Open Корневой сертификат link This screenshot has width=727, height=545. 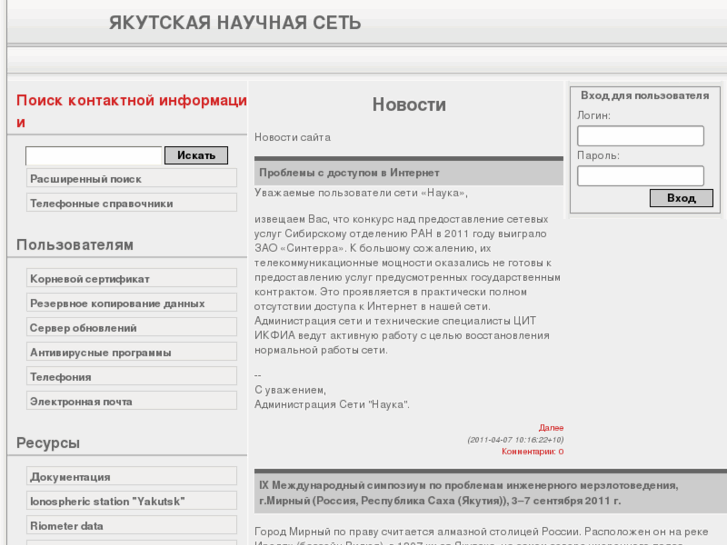(132, 278)
